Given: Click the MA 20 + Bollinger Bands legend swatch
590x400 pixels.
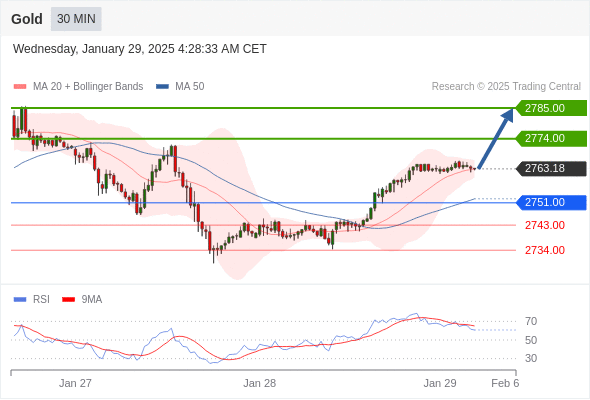Looking at the screenshot, I should [20, 87].
